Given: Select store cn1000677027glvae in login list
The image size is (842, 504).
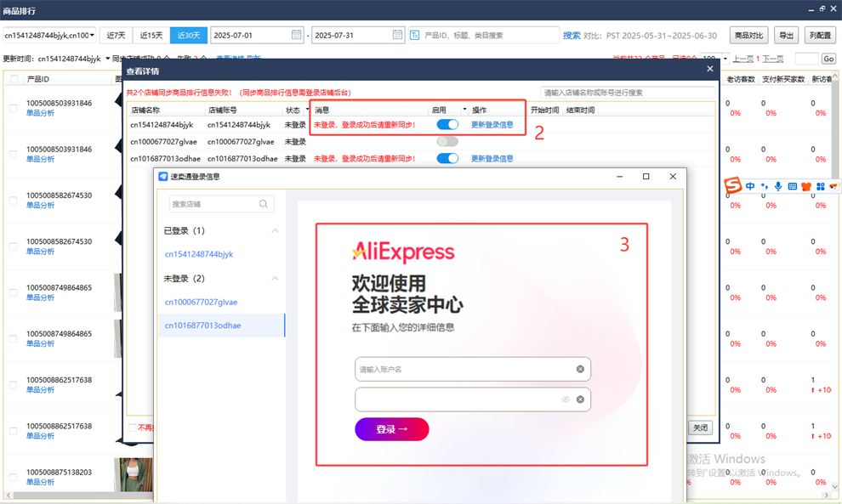Looking at the screenshot, I should pos(201,302).
